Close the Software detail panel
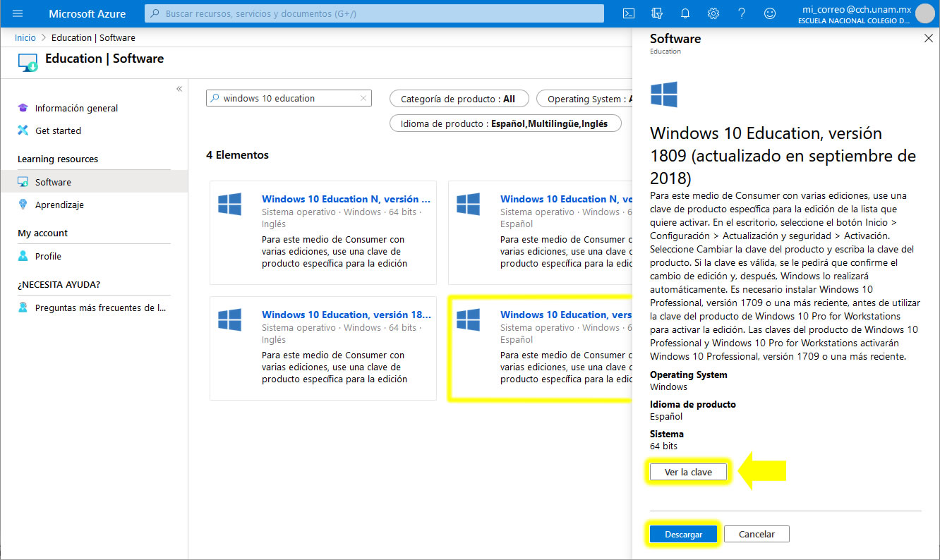This screenshot has width=940, height=560. (x=929, y=39)
